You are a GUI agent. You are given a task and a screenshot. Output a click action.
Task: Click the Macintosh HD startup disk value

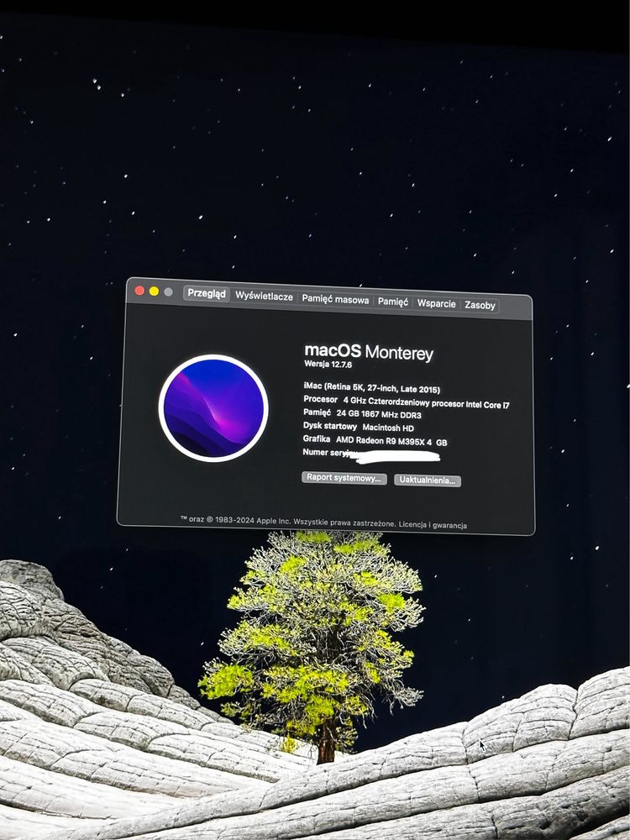(388, 428)
